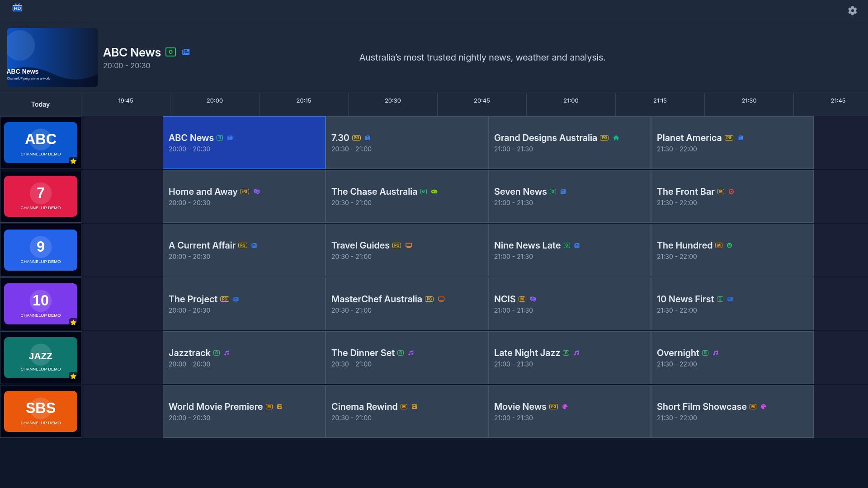This screenshot has width=868, height=488.
Task: Click the 19:45 time marker
Action: pyautogui.click(x=126, y=101)
